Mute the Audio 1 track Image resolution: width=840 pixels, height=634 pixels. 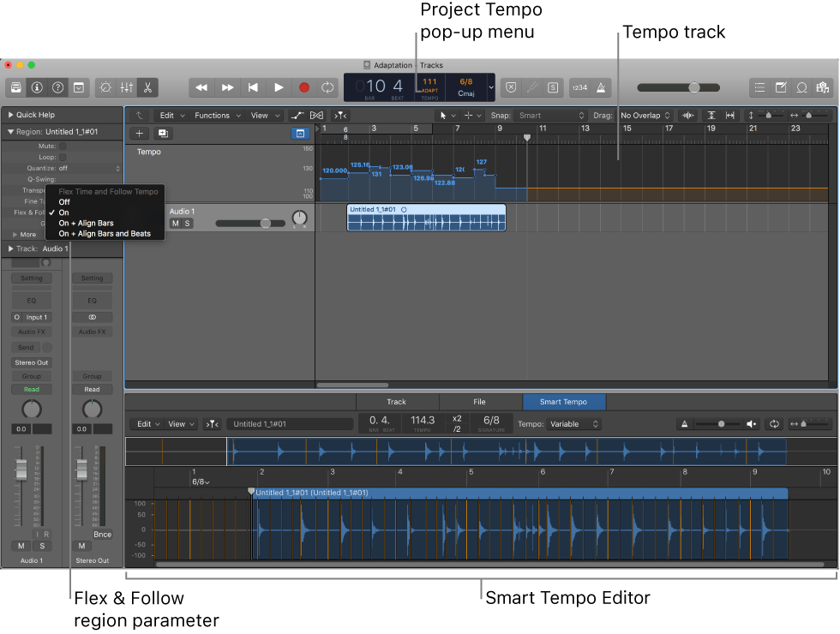(x=174, y=223)
